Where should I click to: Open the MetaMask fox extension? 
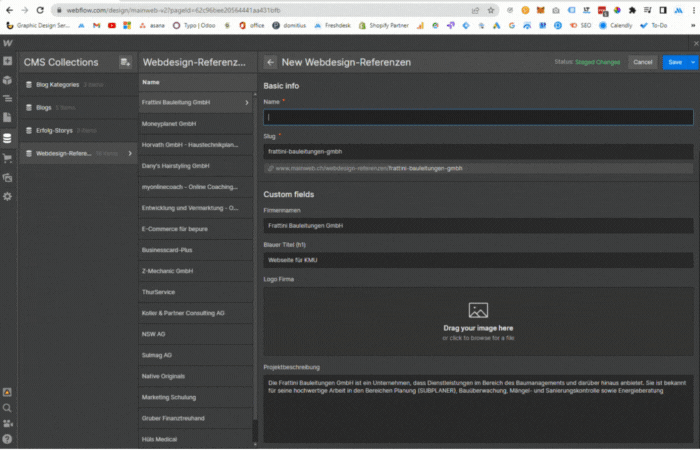pyautogui.click(x=540, y=10)
